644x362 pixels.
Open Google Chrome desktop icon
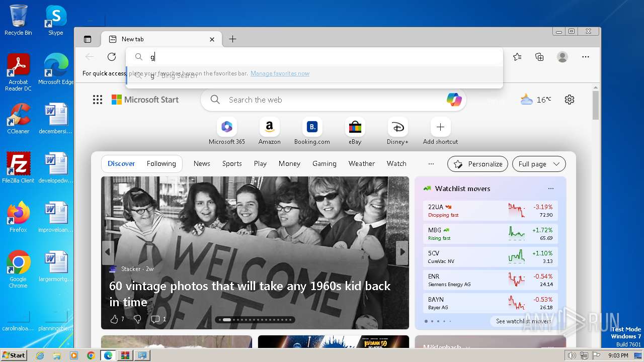(x=18, y=269)
